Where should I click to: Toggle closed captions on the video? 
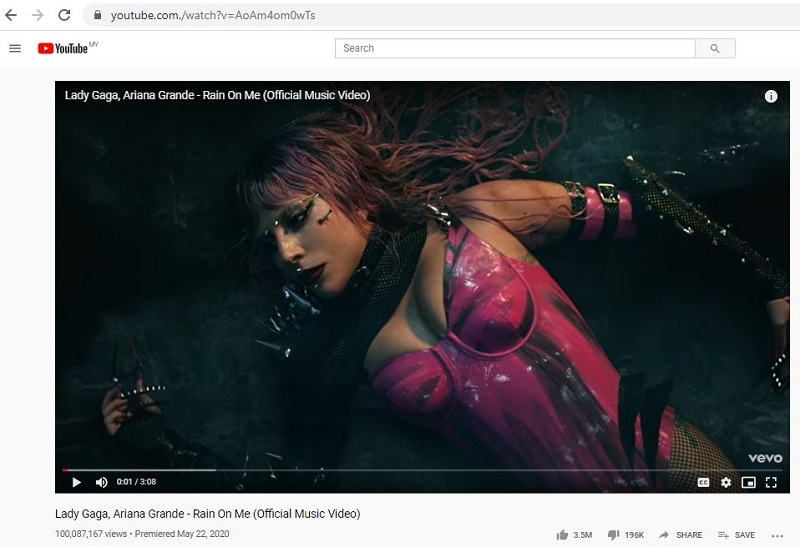tap(703, 482)
